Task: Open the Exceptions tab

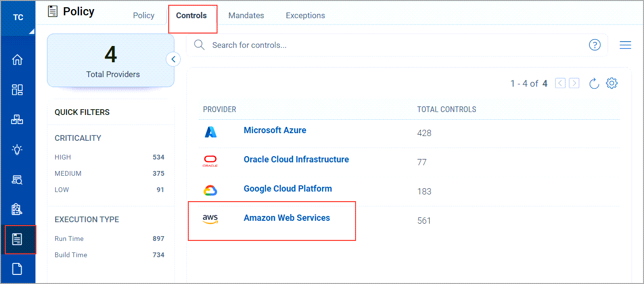Action: point(305,15)
